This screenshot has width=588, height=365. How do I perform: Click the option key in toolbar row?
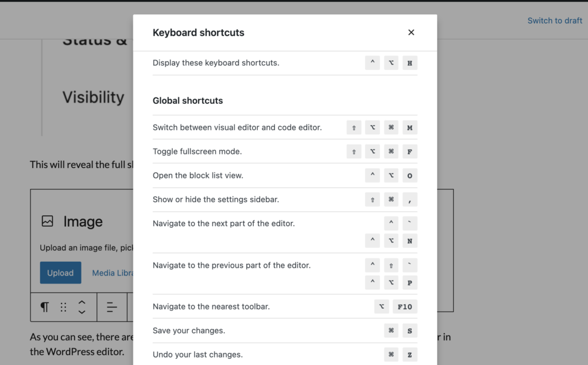point(381,306)
